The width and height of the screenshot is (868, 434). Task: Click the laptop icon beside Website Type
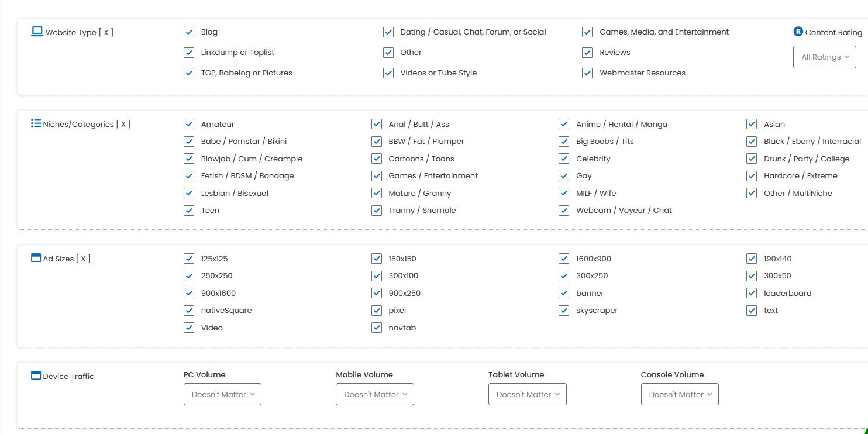[x=37, y=32]
